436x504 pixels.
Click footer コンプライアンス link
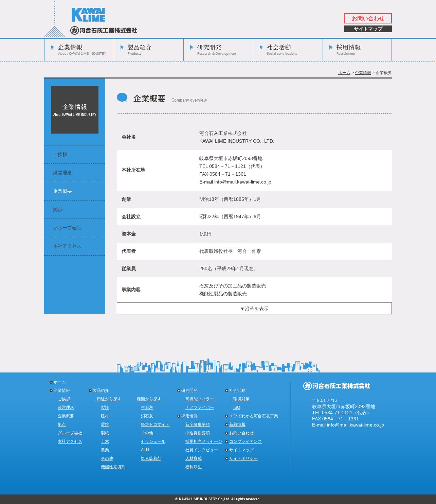[x=246, y=441]
